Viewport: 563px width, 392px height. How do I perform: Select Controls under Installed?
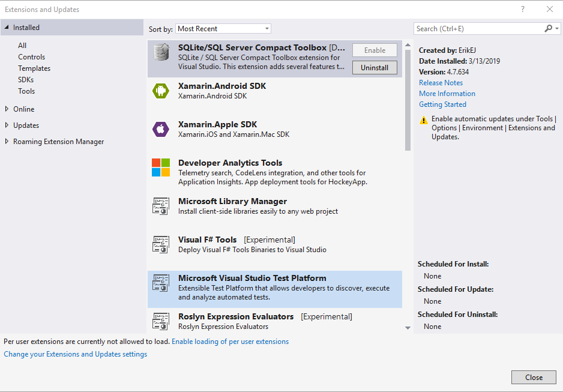(31, 57)
